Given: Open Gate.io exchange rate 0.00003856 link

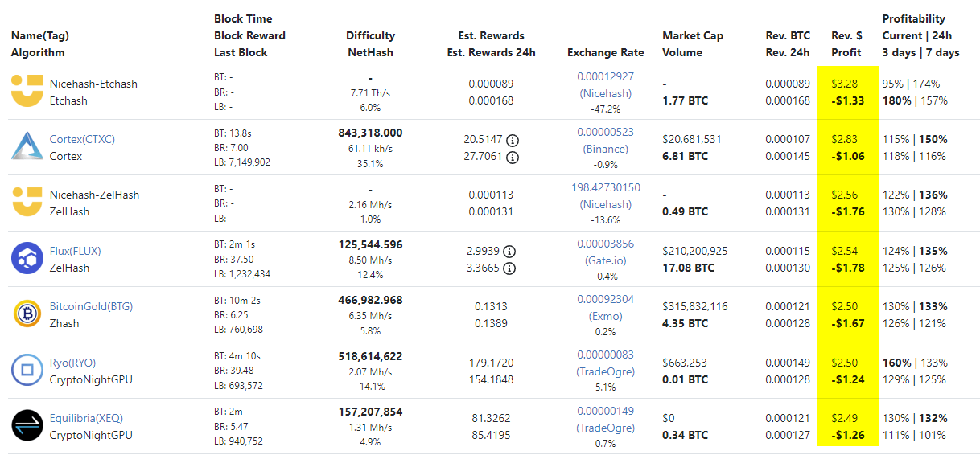Looking at the screenshot, I should 605,244.
